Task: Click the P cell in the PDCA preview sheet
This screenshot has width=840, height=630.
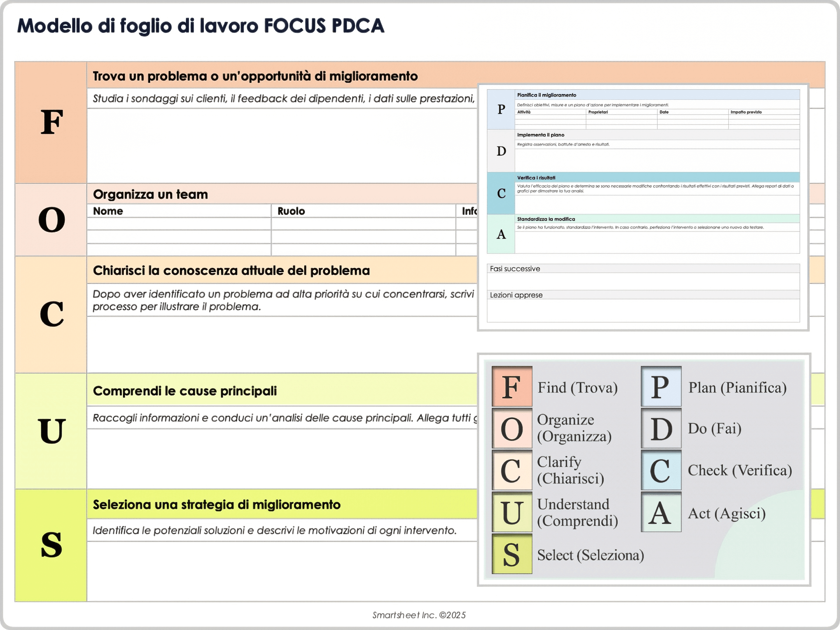Action: 501,109
